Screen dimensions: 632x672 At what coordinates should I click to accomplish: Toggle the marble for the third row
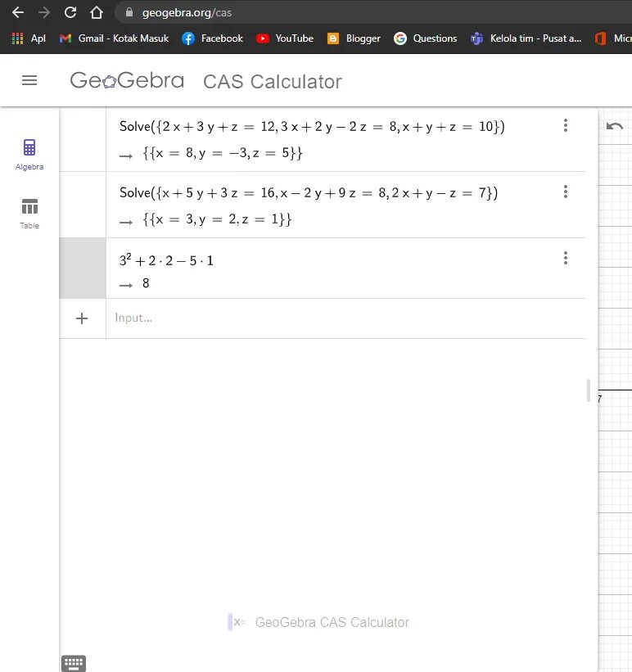click(83, 268)
